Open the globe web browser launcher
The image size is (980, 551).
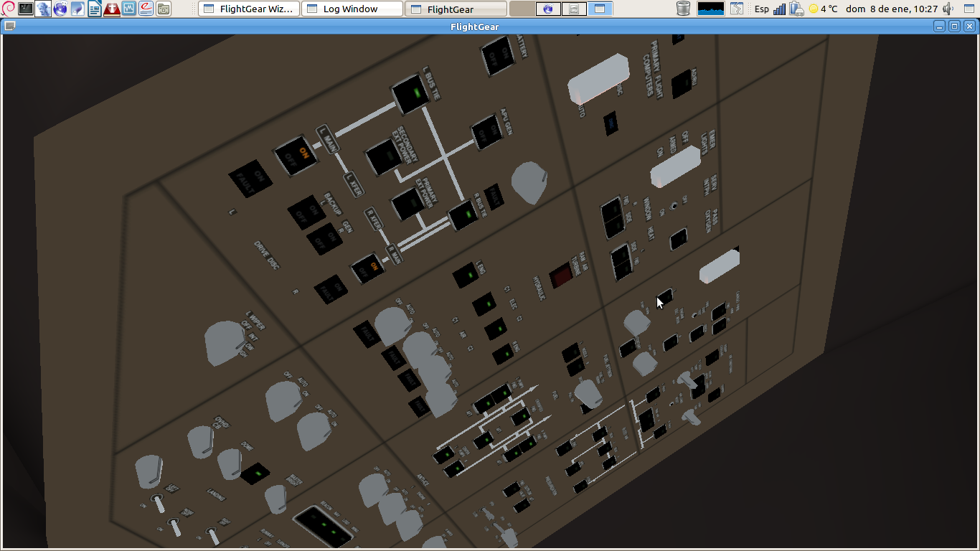click(x=60, y=9)
